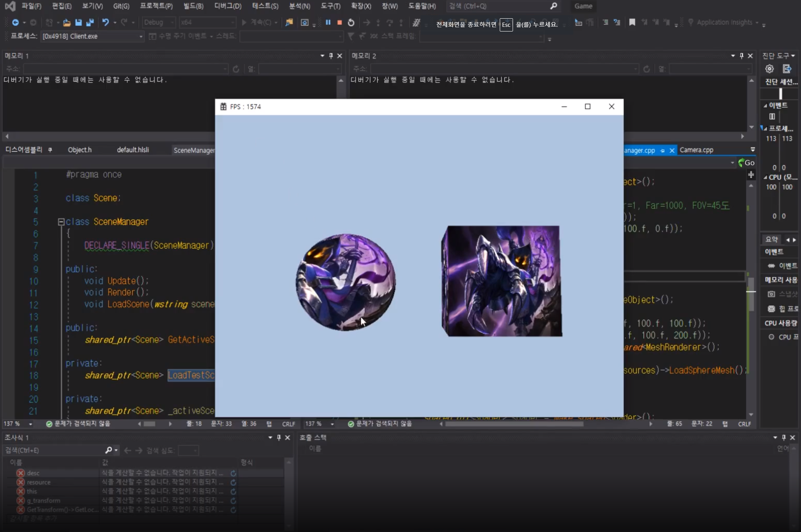Pin the 메모리 1 panel
The image size is (801, 532).
330,56
